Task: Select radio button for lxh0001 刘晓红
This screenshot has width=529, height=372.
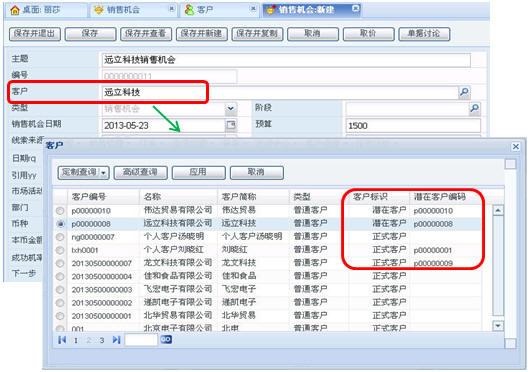Action: (60, 250)
